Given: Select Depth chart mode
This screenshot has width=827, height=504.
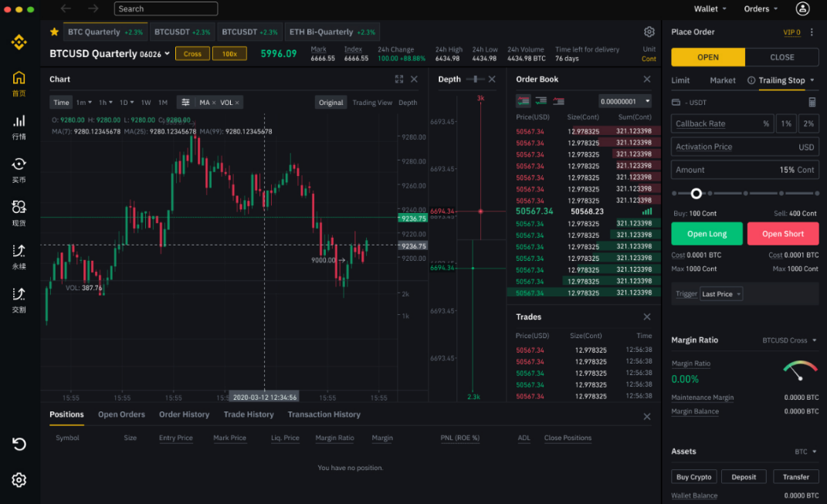Looking at the screenshot, I should tap(408, 103).
